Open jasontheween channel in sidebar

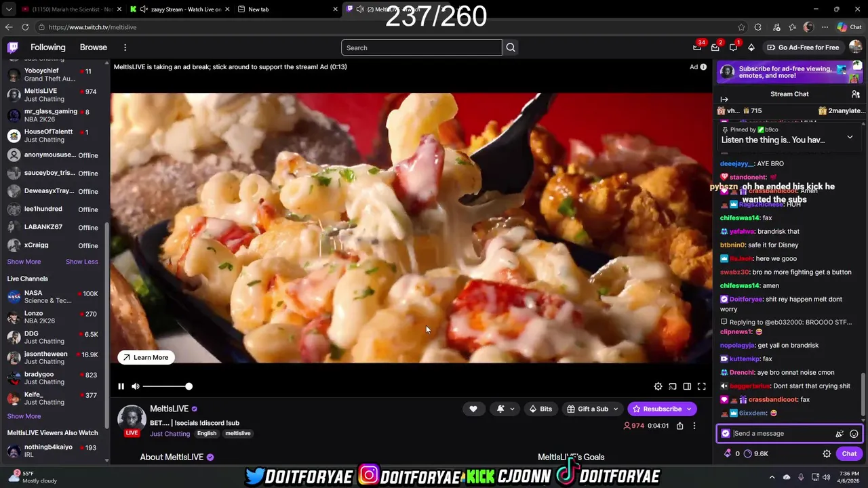coord(53,358)
